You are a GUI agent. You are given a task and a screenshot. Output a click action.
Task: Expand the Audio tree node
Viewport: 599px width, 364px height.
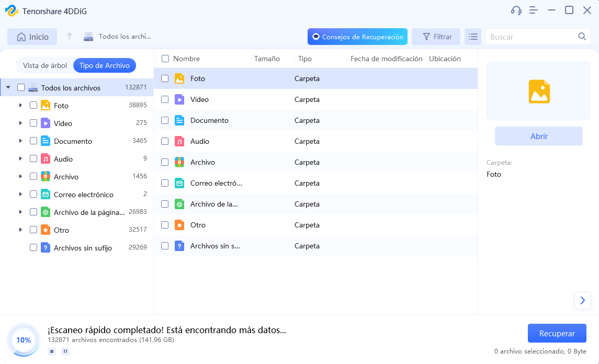(x=20, y=158)
